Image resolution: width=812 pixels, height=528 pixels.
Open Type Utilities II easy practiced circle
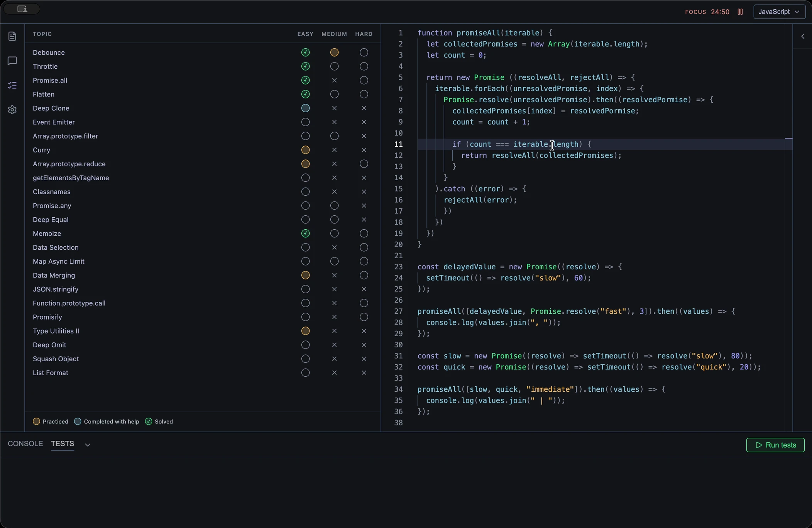[x=305, y=331]
